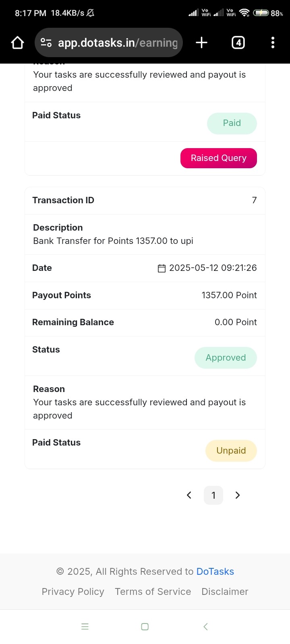
Task: Tap the browser home icon
Action: pos(17,43)
